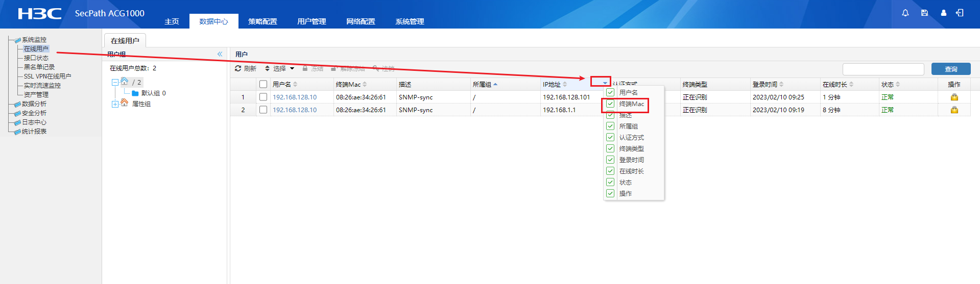Expand the 属性组 tree node

[x=115, y=104]
